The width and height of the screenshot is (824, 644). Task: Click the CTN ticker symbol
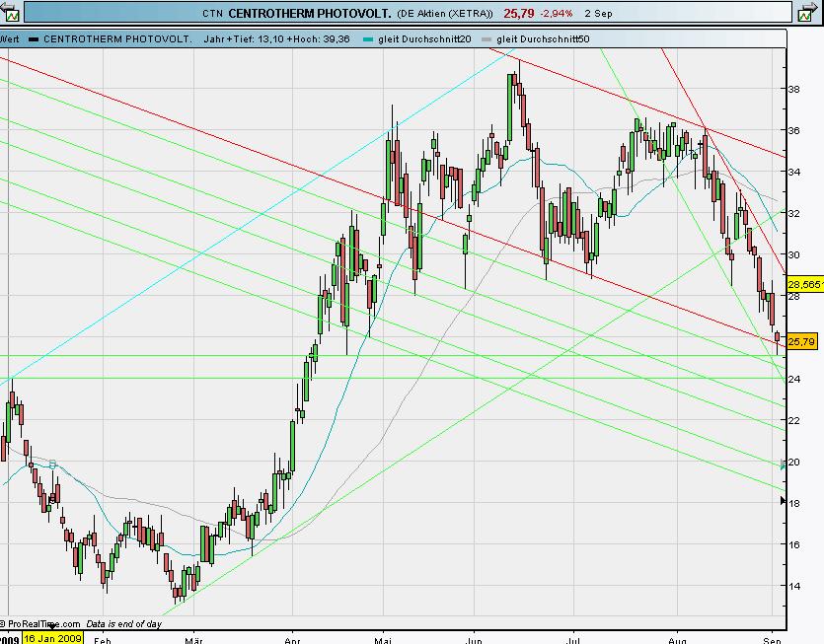coord(212,14)
